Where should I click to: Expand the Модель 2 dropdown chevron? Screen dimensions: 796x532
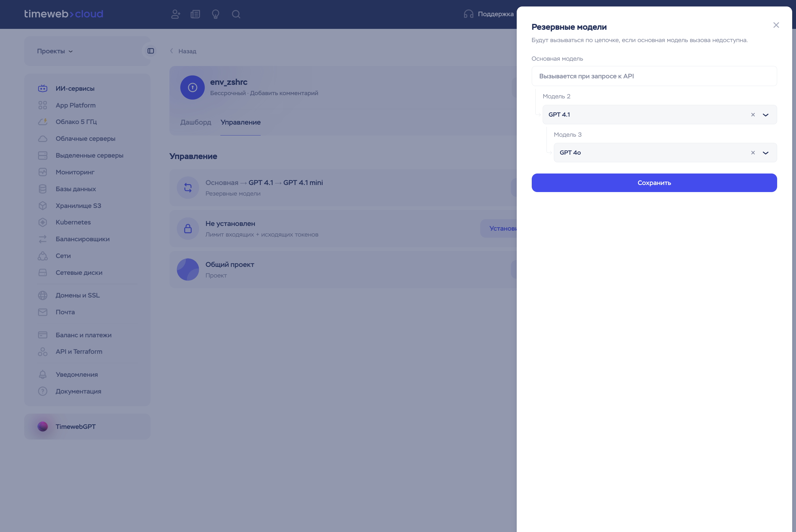pos(765,115)
